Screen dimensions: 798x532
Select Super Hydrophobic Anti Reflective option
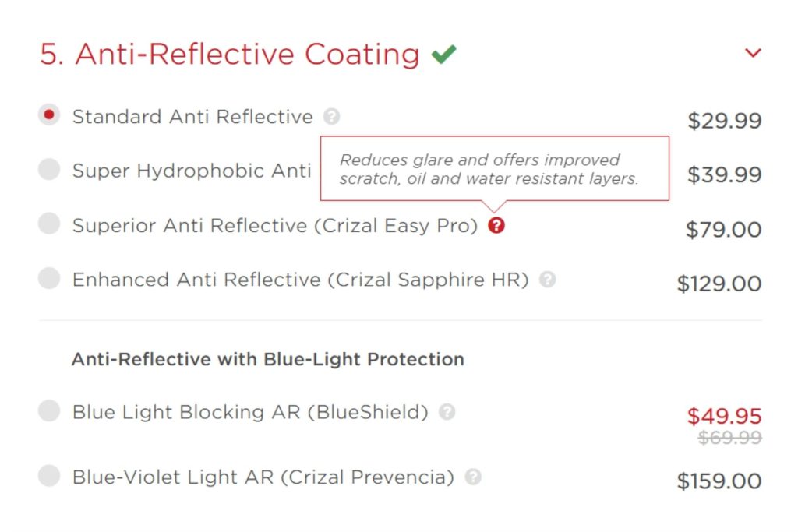click(48, 170)
